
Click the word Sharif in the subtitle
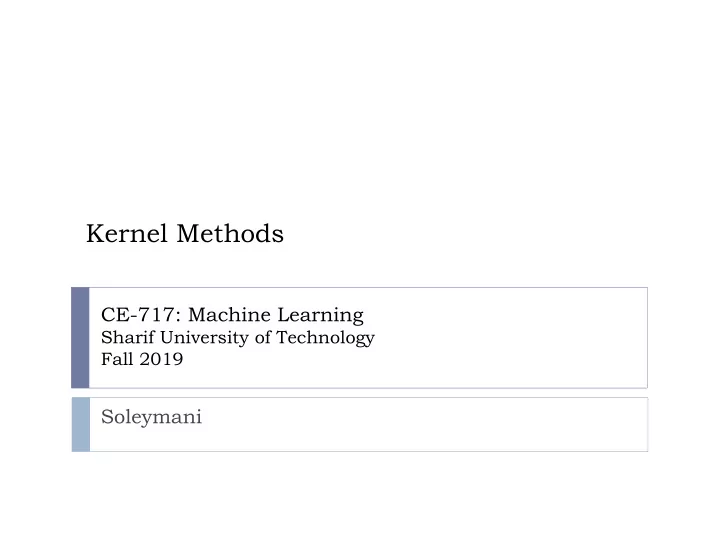point(128,337)
